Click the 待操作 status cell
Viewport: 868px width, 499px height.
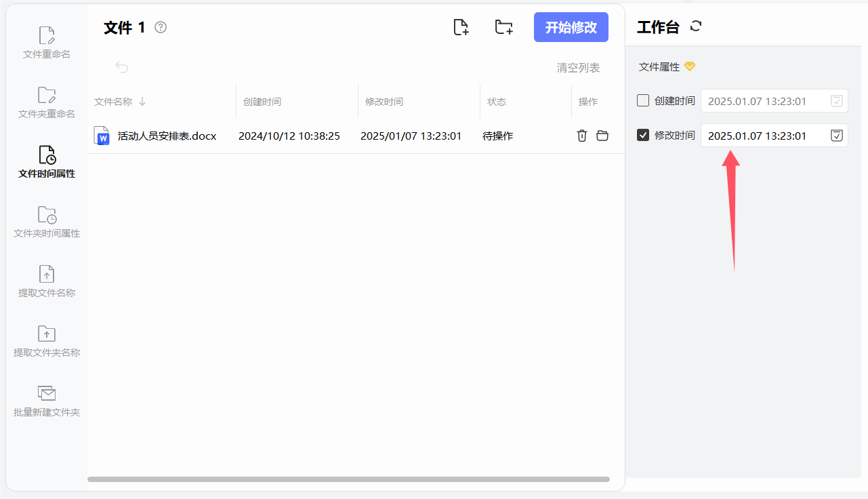click(x=497, y=136)
